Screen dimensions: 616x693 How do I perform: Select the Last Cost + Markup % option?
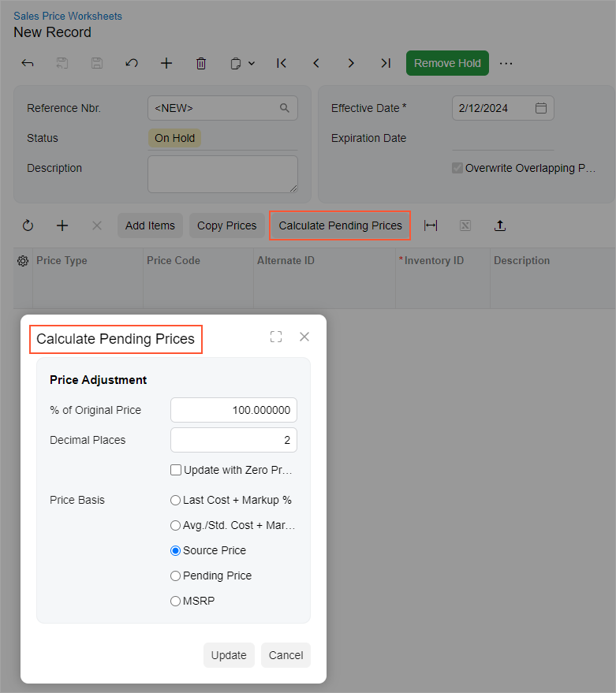pos(176,500)
